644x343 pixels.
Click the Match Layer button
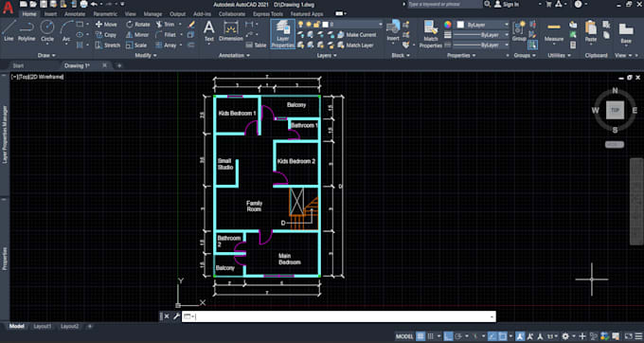point(356,45)
